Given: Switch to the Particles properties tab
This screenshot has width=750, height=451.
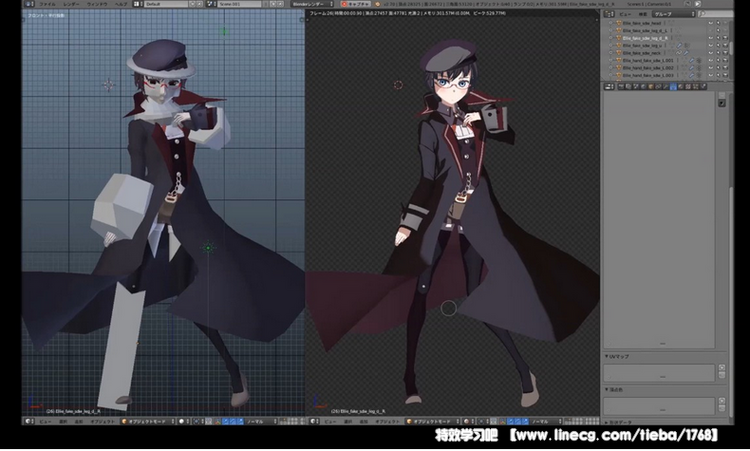Looking at the screenshot, I should 695,87.
